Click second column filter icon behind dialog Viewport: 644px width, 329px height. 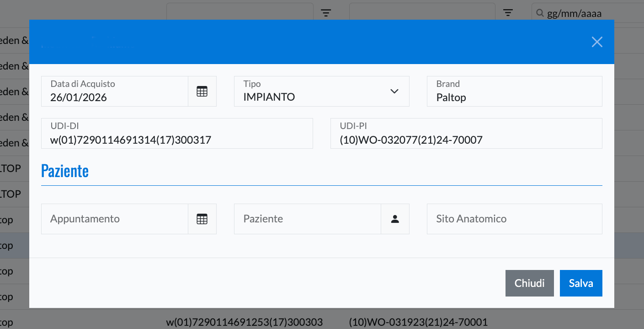click(508, 13)
